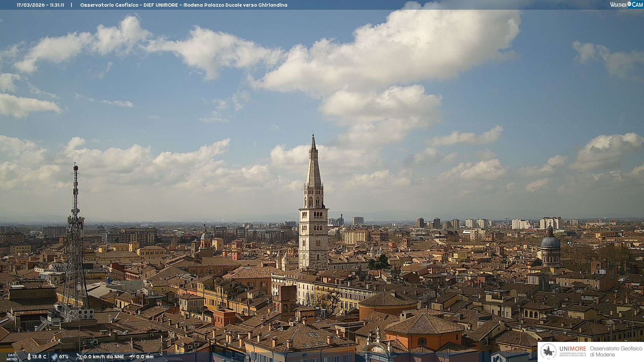Click the umbrella rainfall icon
Viewport: 644px width, 362px height.
(x=132, y=357)
